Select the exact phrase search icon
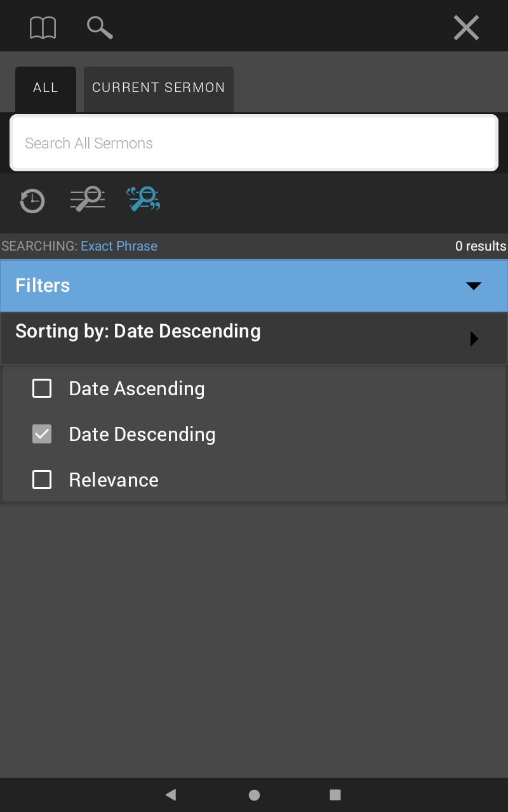This screenshot has height=812, width=508. [x=144, y=199]
